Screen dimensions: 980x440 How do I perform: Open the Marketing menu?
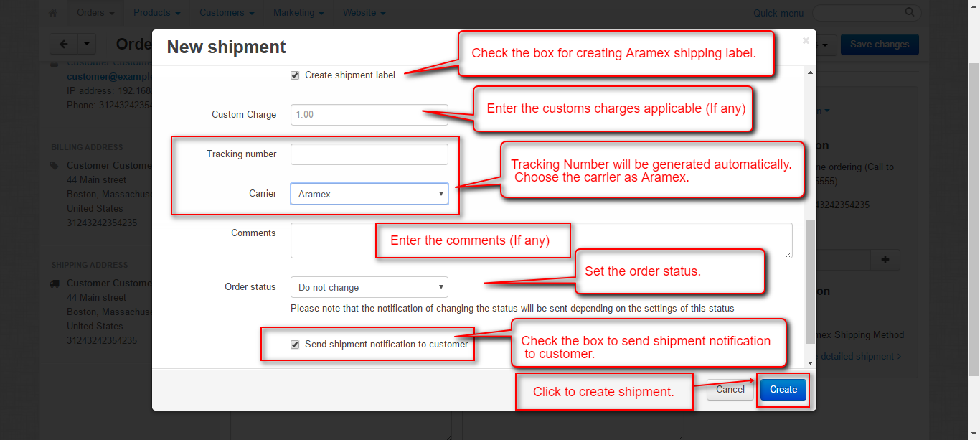pos(298,13)
